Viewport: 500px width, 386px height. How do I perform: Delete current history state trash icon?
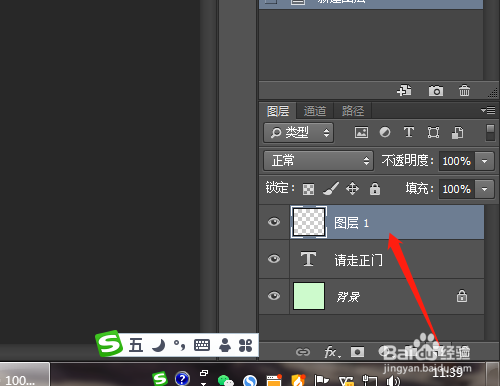(464, 90)
